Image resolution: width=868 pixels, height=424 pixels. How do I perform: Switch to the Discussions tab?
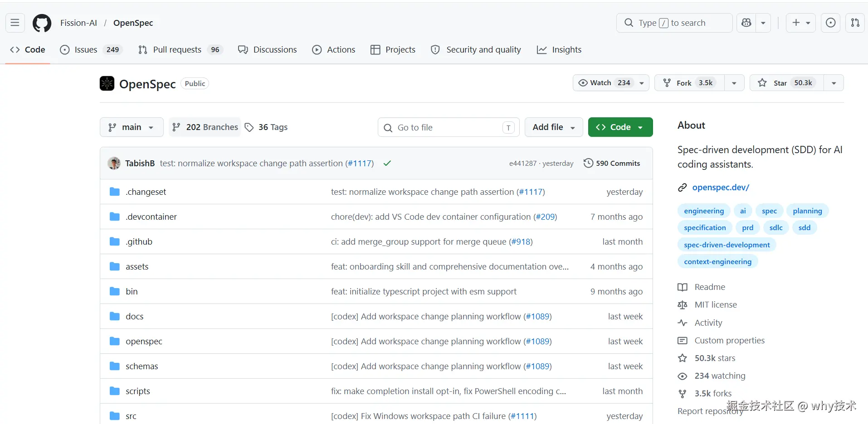(x=268, y=49)
